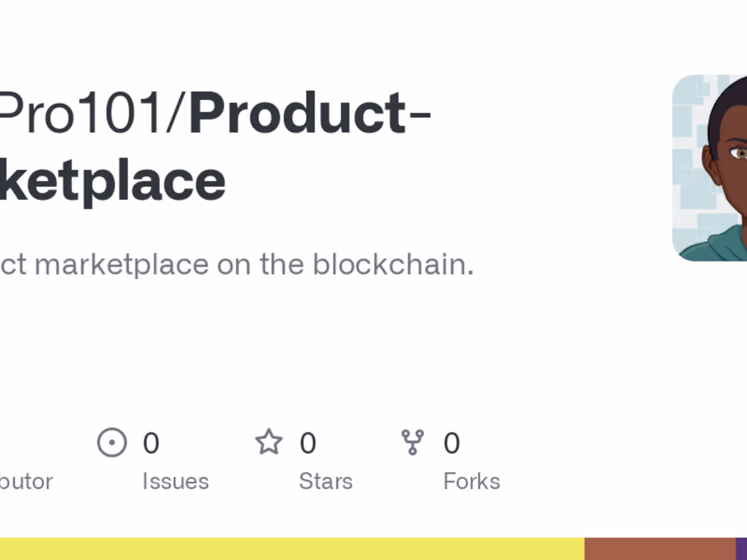This screenshot has height=560, width=747.
Task: Click the Stars star icon
Action: click(x=269, y=442)
